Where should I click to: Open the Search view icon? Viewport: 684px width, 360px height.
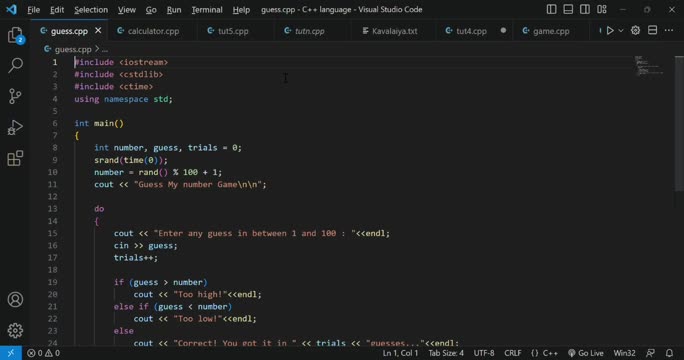(x=15, y=65)
